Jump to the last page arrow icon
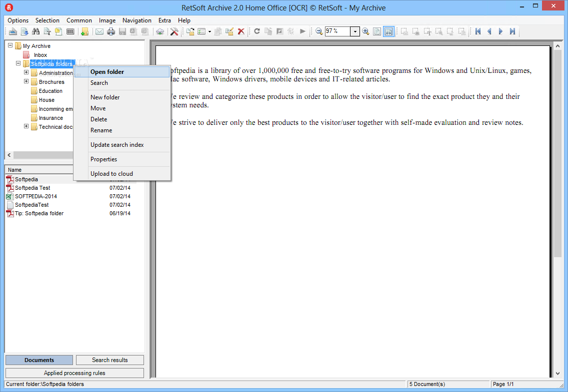 click(x=512, y=31)
